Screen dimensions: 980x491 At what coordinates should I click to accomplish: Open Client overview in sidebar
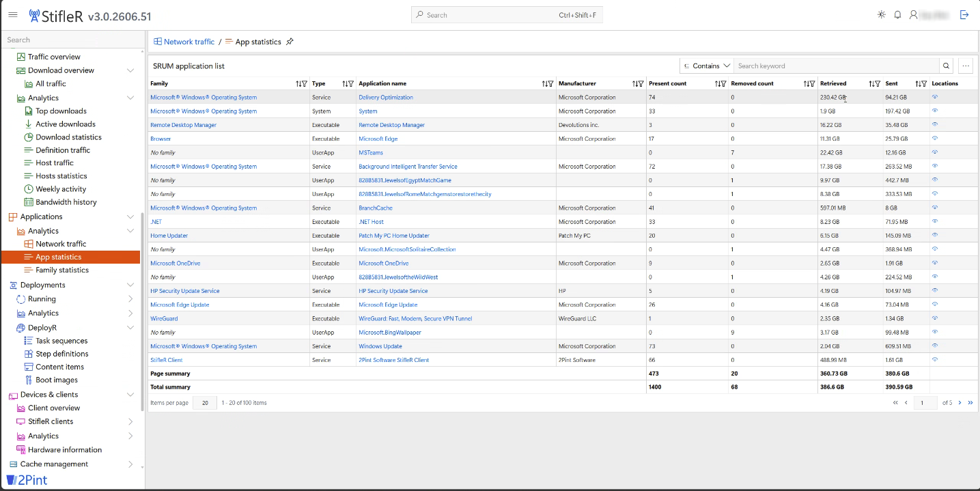click(x=54, y=408)
